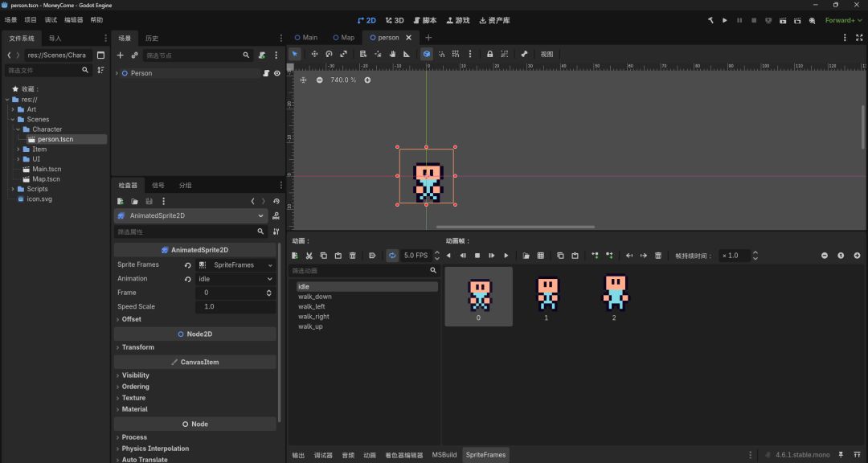Open skeleton bone options in viewport toolbar
The width and height of the screenshot is (868, 463).
click(524, 54)
